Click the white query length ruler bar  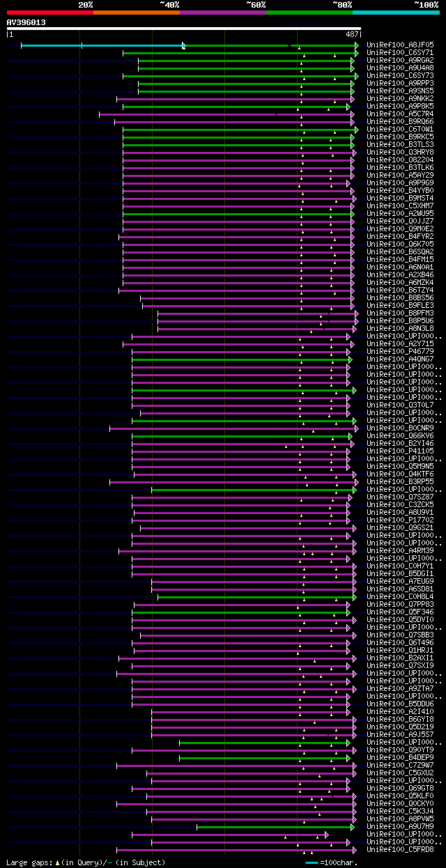tap(184, 29)
